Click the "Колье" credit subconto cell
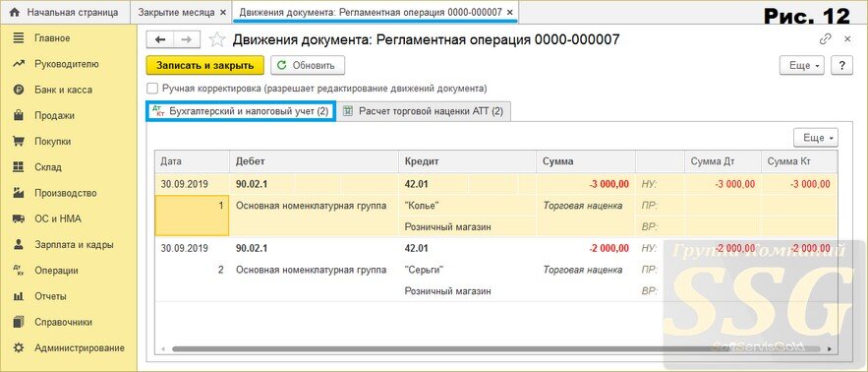 pyautogui.click(x=467, y=206)
